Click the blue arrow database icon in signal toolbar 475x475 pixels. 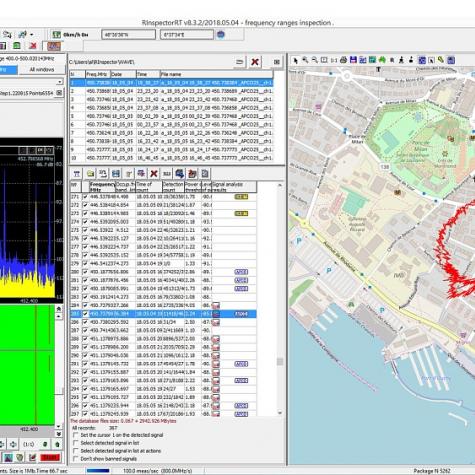pyautogui.click(x=179, y=173)
